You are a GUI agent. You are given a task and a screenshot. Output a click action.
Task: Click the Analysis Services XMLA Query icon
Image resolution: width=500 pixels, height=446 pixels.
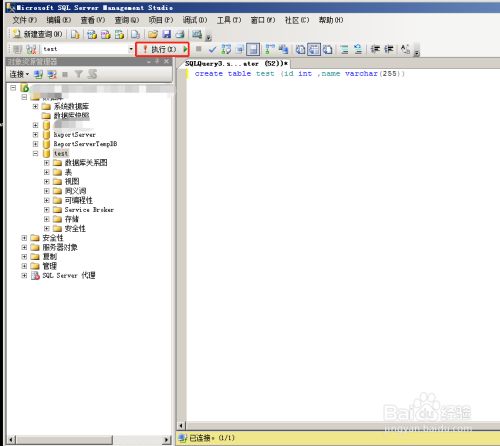(x=119, y=34)
